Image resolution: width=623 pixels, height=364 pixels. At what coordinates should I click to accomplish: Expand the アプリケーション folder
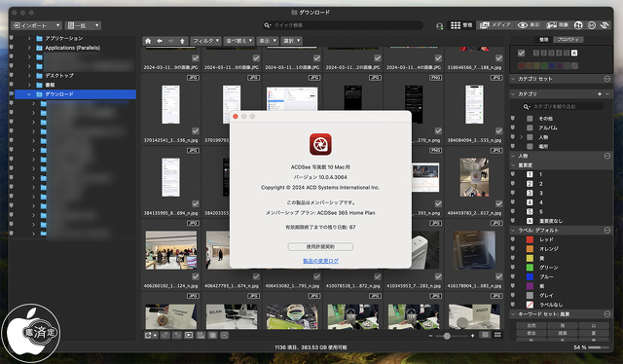[28, 38]
